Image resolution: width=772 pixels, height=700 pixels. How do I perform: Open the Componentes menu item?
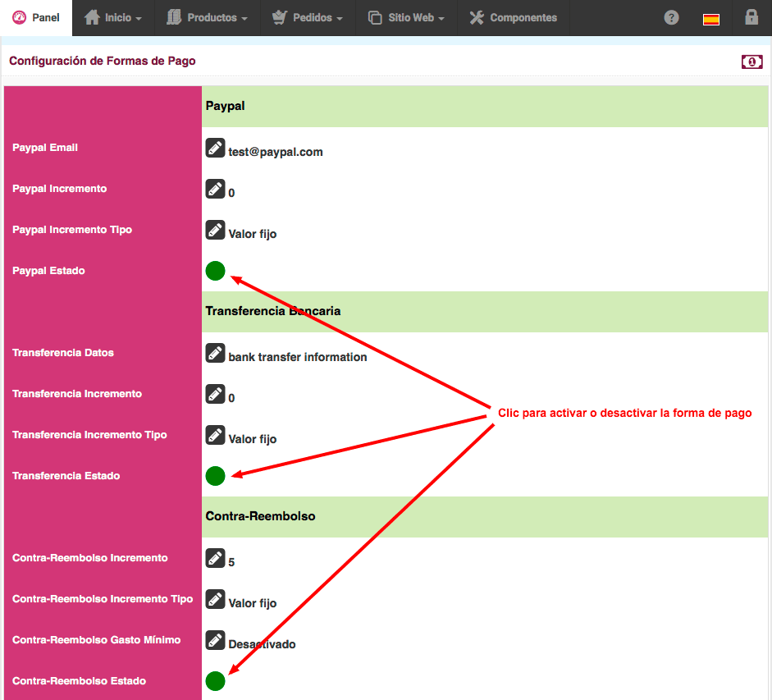point(514,17)
